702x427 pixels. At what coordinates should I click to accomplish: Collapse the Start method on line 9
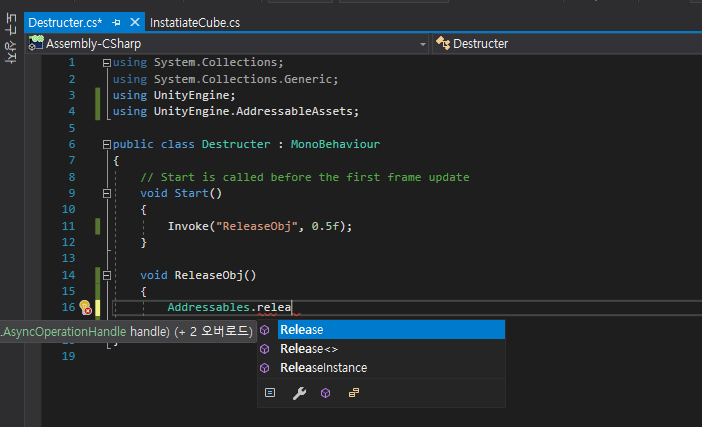click(x=106, y=193)
